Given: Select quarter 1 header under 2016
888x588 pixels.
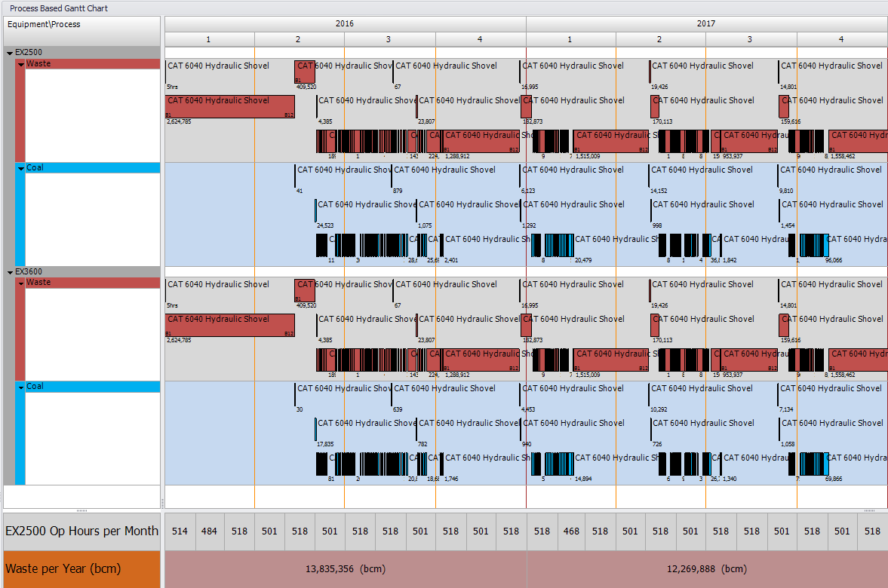Looking at the screenshot, I should (209, 40).
